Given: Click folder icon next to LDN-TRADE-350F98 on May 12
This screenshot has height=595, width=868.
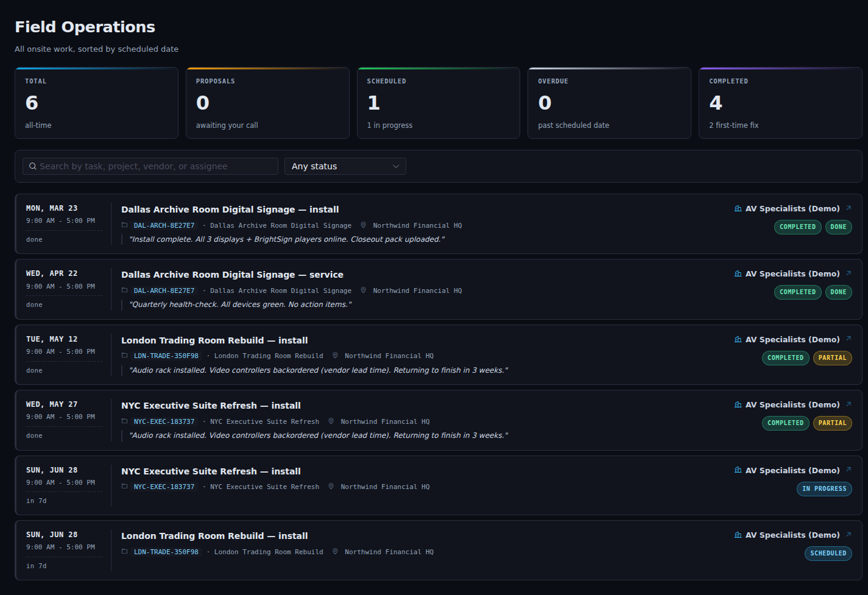Looking at the screenshot, I should (x=125, y=355).
